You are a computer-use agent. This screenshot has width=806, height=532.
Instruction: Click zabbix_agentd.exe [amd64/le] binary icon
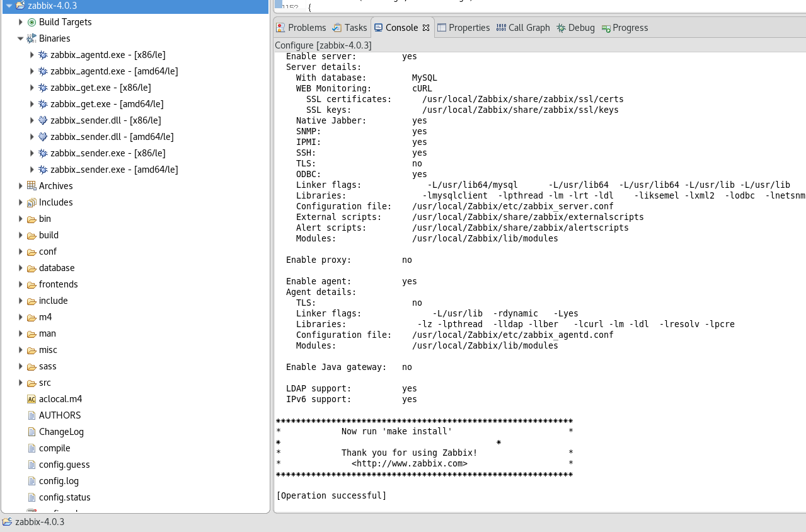click(43, 71)
